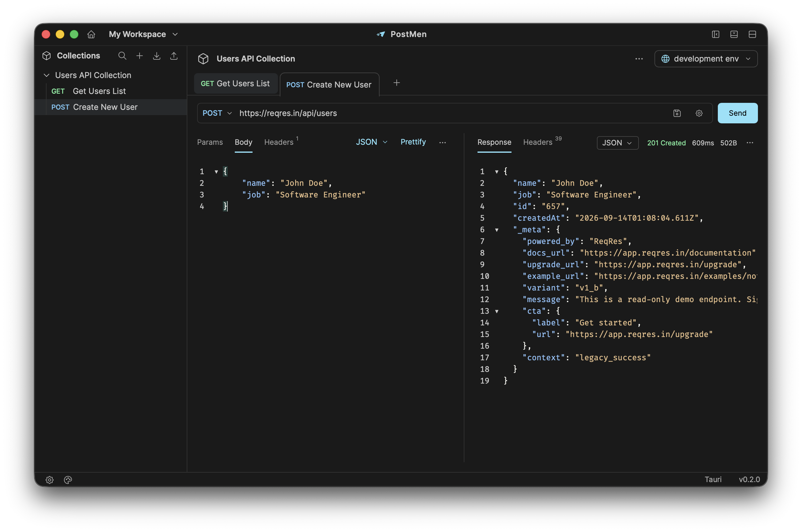Click the "job": "Software Engineer" request line

[x=304, y=195]
